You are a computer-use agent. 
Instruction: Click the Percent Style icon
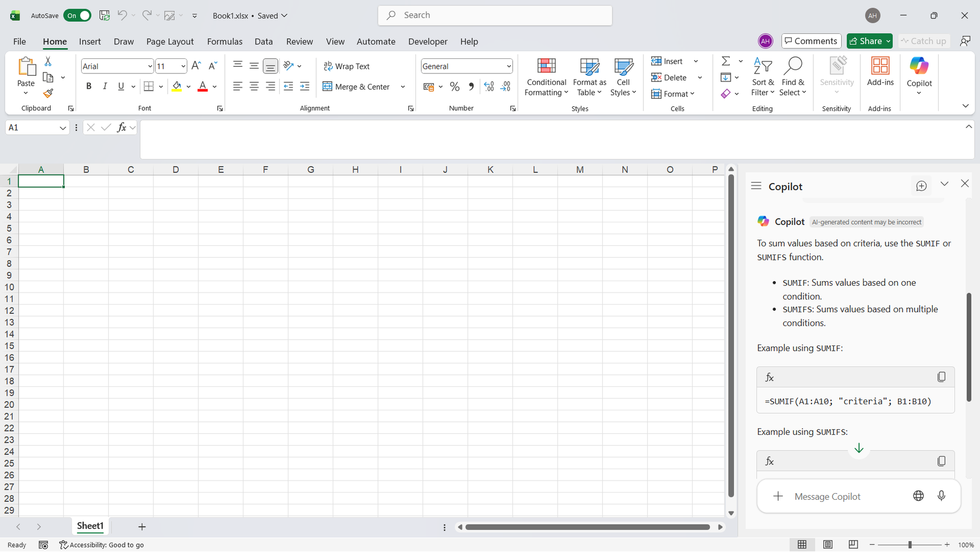point(455,87)
